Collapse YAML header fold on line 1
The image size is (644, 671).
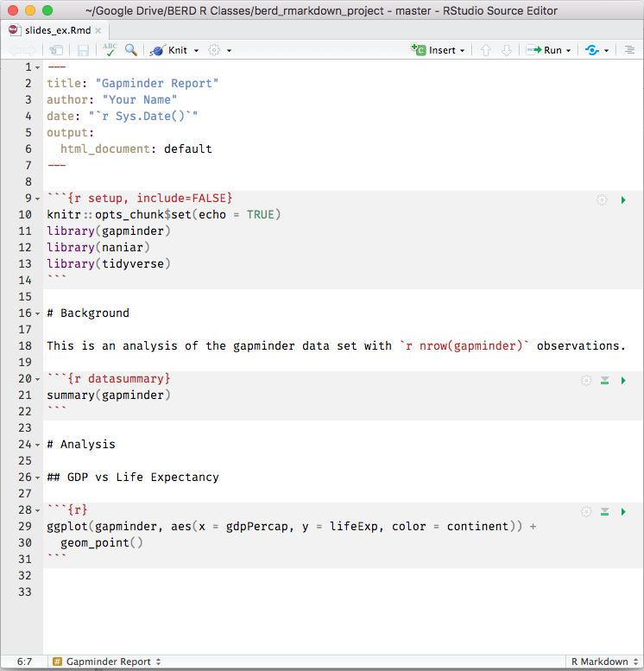pyautogui.click(x=38, y=67)
